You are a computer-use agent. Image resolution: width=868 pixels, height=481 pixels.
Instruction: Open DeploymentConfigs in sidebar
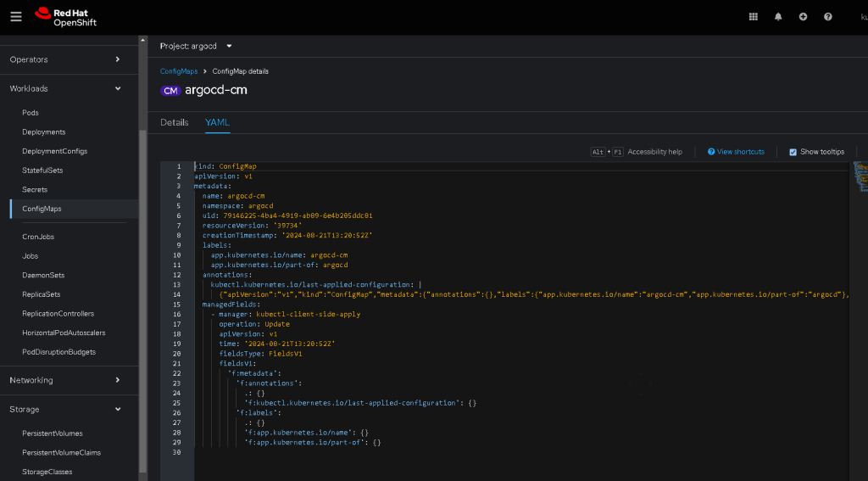point(55,151)
